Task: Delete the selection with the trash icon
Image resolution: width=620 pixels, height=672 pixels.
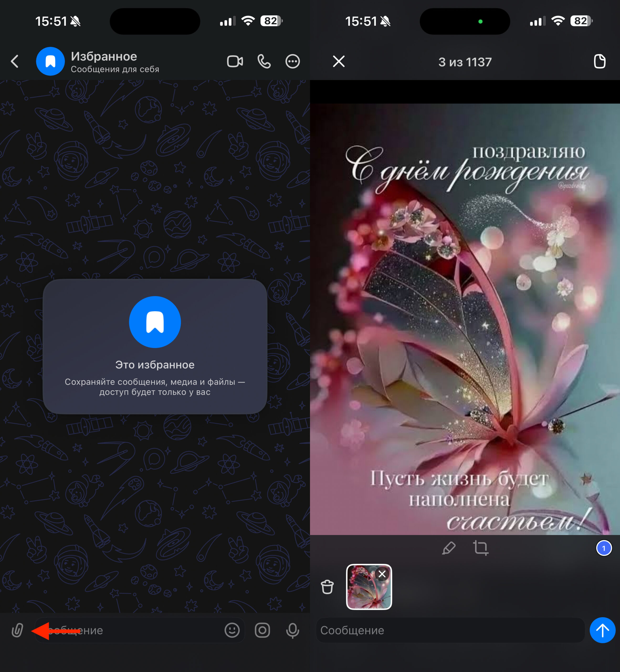Action: 327,587
